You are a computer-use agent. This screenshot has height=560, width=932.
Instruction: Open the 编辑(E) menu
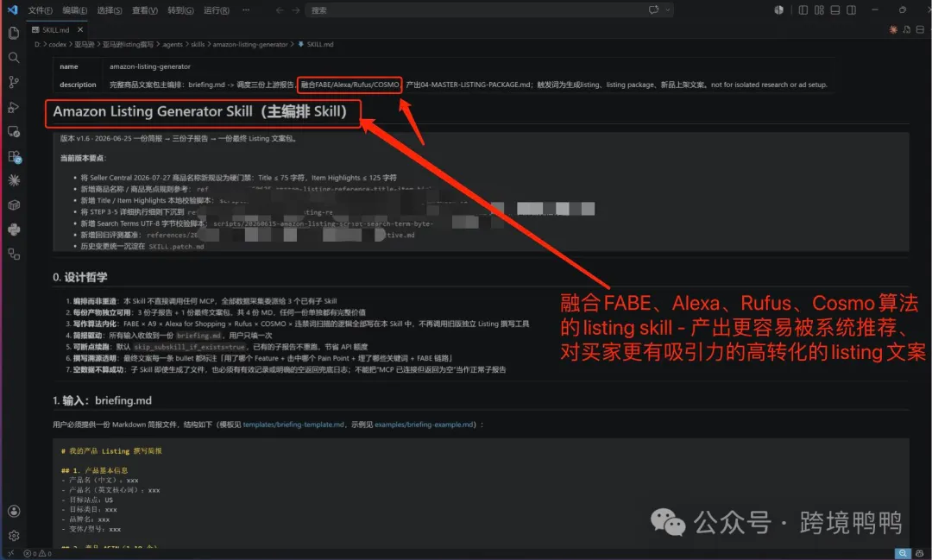(75, 10)
